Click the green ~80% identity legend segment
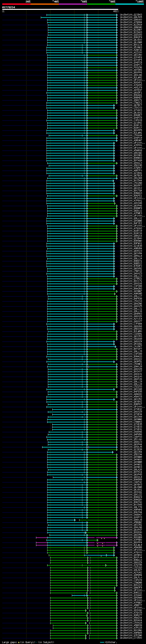 click(101, 4)
